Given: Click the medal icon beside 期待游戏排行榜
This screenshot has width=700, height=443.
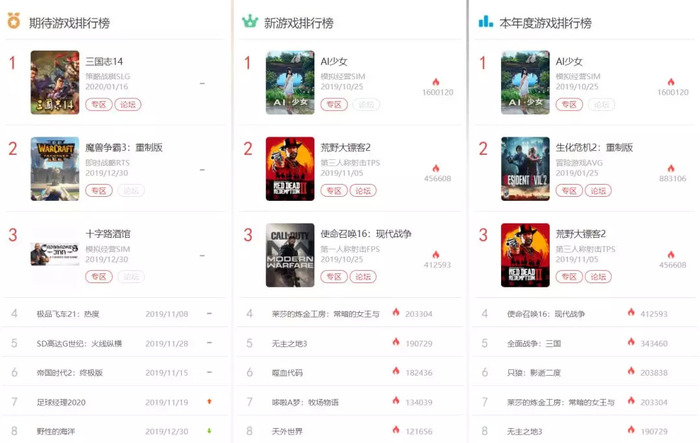Looking at the screenshot, I should click(x=14, y=21).
